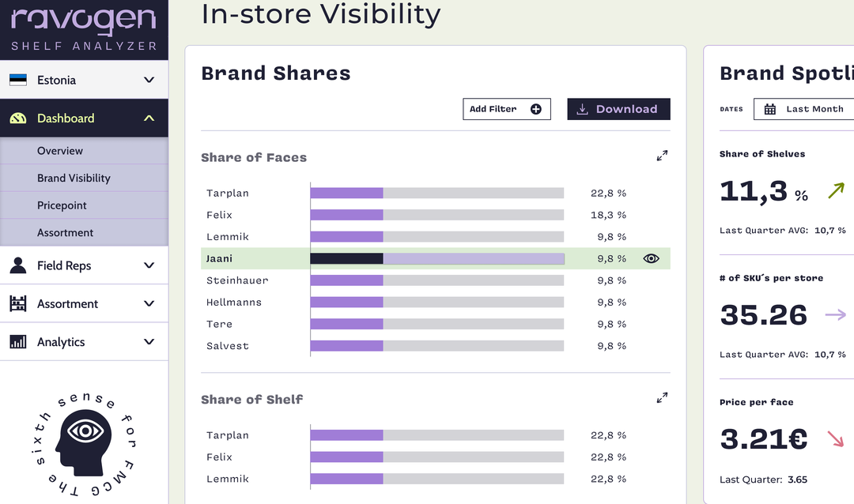Click the Estonia flag icon
The height and width of the screenshot is (504, 854).
18,80
